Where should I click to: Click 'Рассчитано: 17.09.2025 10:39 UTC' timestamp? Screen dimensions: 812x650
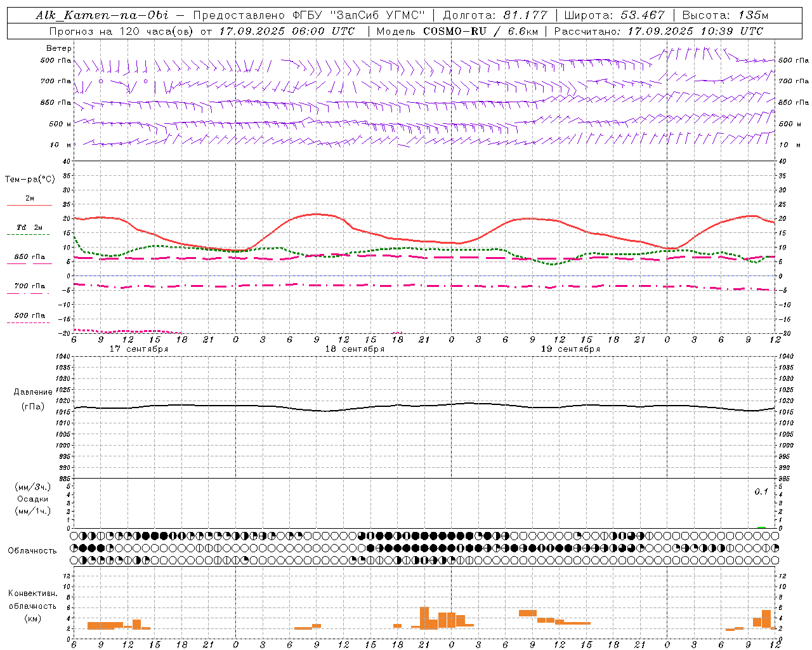[658, 31]
